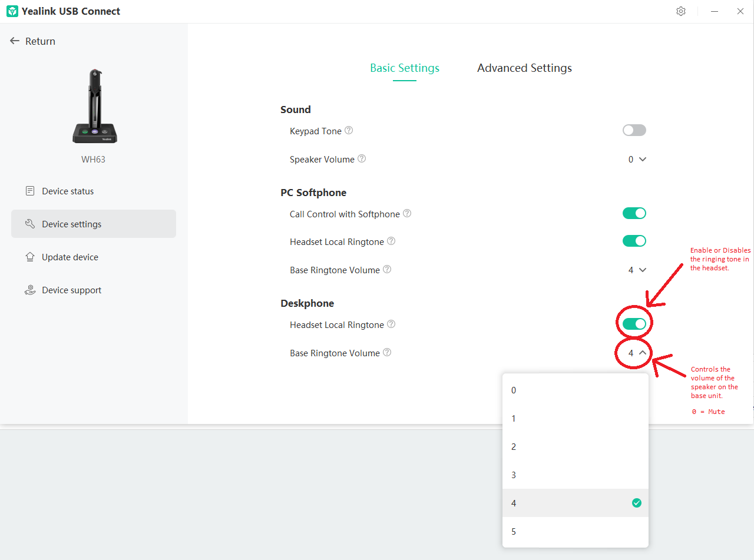Viewport: 754px width, 560px height.
Task: Open the Update device page
Action: (94, 257)
